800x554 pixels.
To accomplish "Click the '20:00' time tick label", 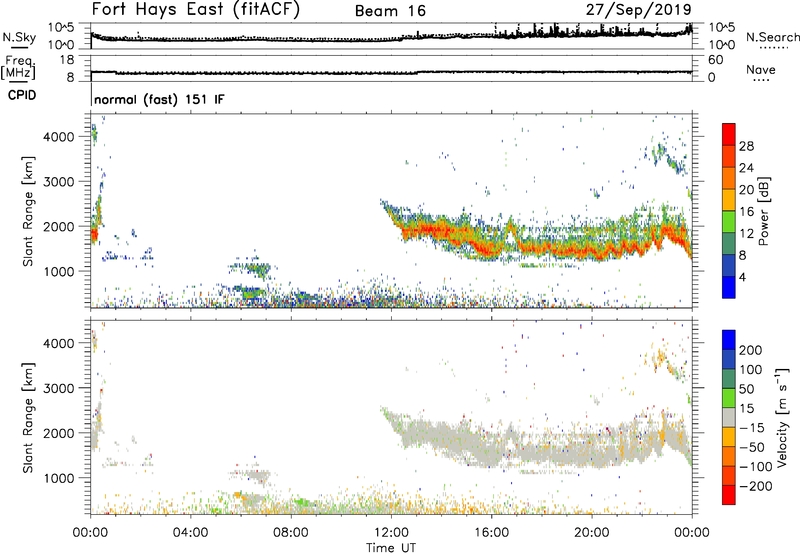I will [592, 533].
